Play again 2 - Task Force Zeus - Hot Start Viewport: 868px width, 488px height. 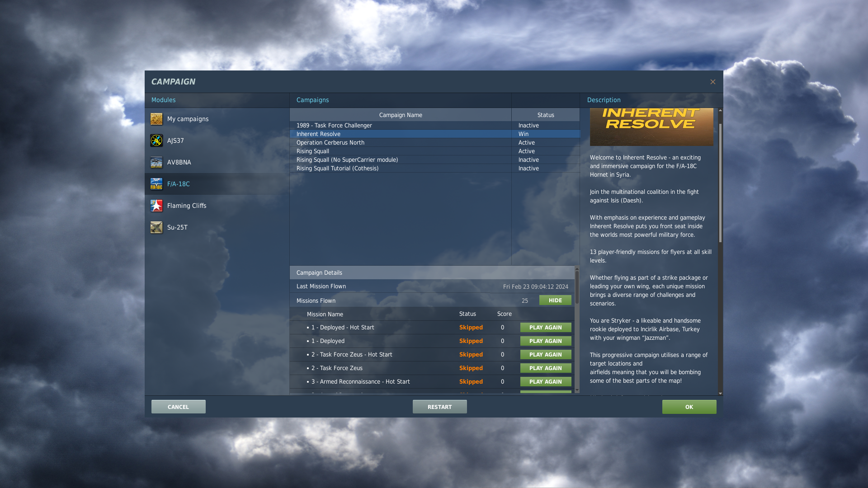546,355
